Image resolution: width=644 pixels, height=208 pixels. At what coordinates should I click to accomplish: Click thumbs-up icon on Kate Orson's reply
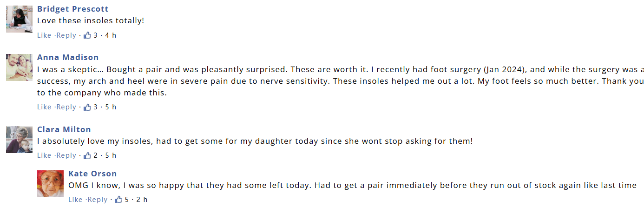[x=118, y=200]
